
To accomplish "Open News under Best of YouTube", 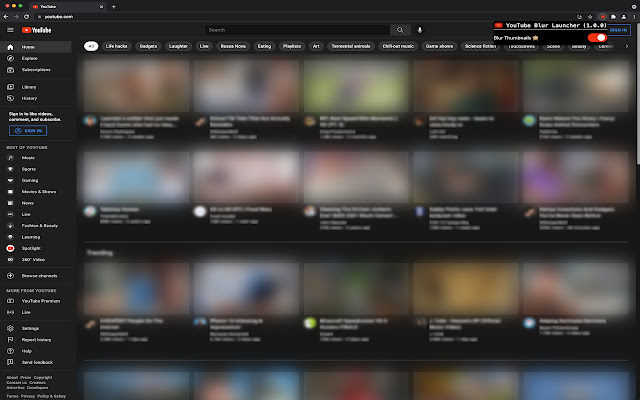I will point(36,203).
